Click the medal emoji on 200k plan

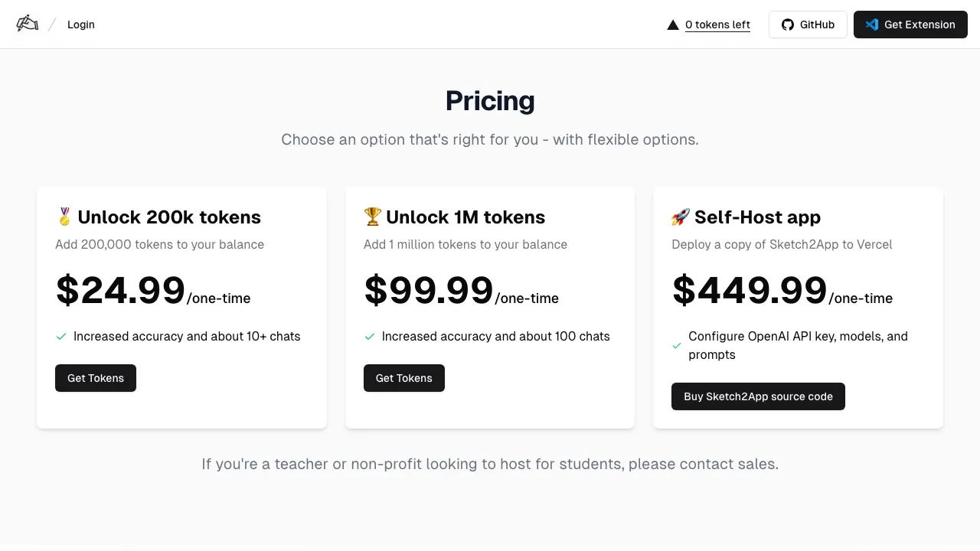tap(64, 217)
